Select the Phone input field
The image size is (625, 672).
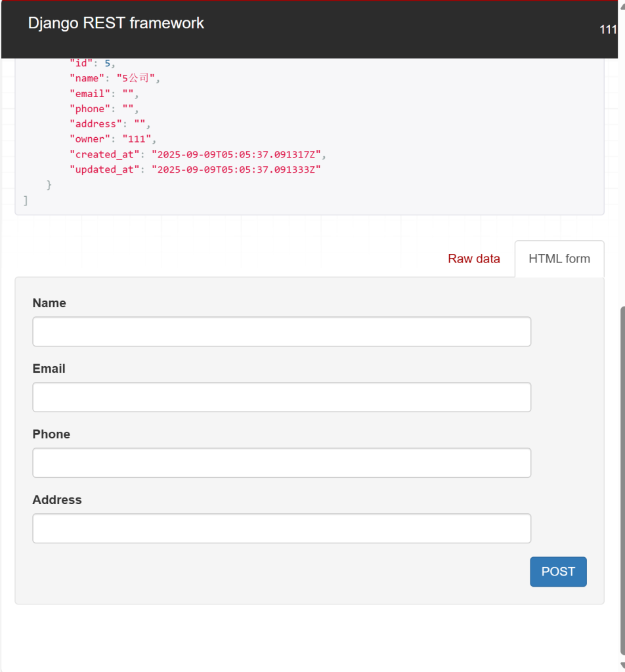(282, 463)
